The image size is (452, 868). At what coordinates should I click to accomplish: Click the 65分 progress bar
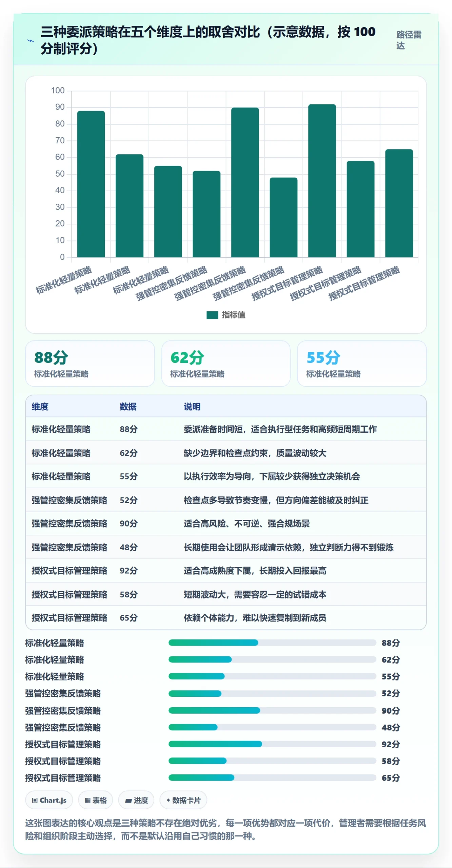(272, 778)
